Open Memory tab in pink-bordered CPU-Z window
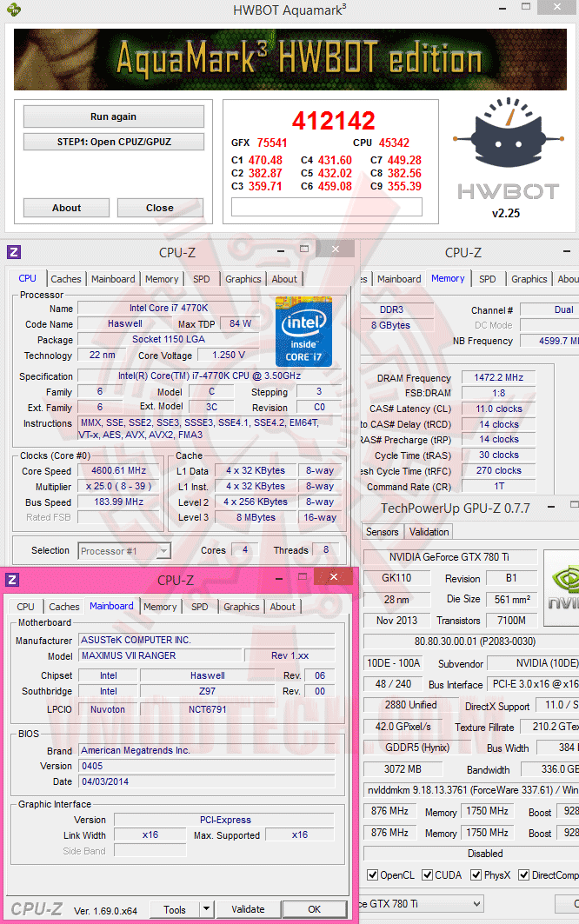 pos(160,607)
